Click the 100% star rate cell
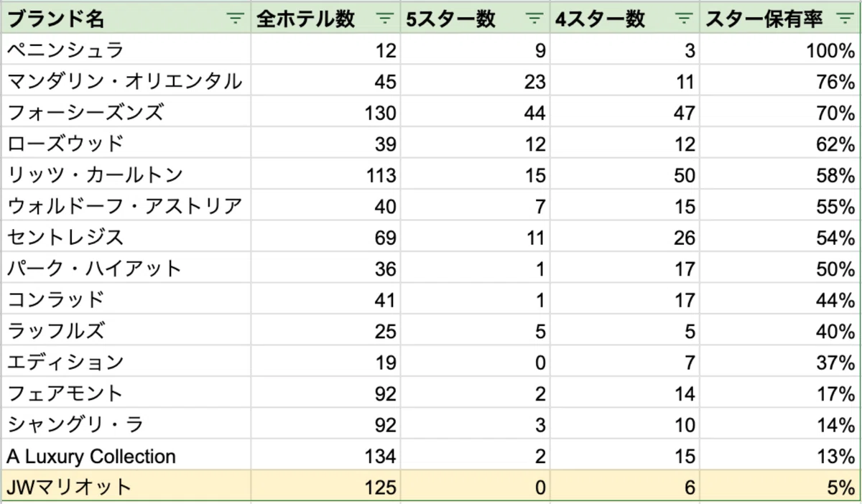The image size is (862, 504). 780,50
